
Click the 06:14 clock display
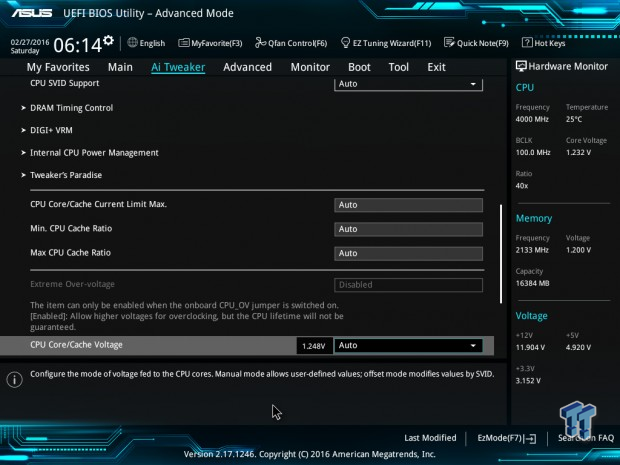tap(78, 45)
